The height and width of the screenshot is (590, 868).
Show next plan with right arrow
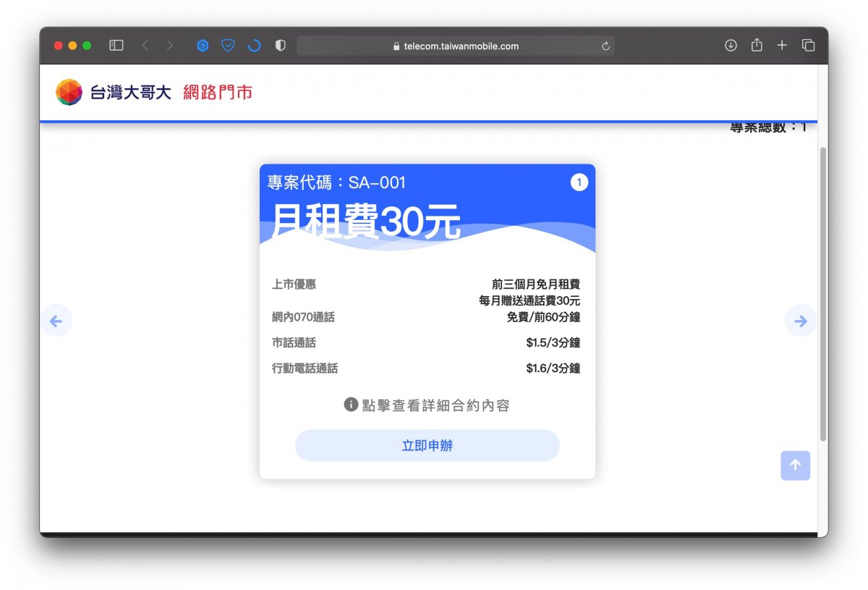(x=801, y=321)
